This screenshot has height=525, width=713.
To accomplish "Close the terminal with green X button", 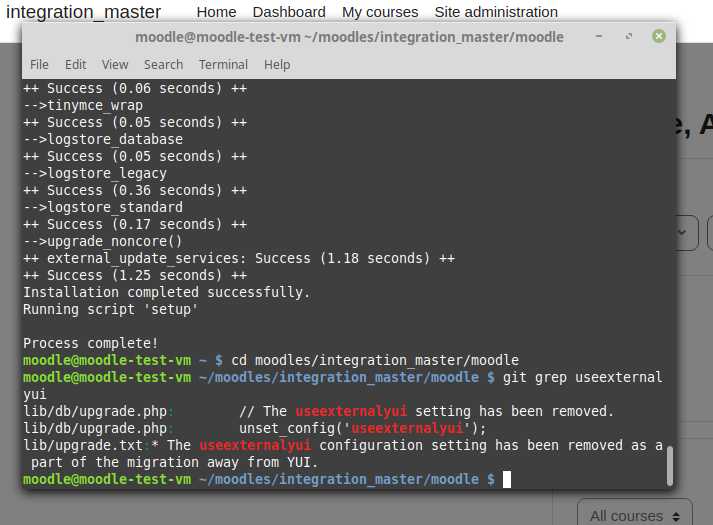I will [658, 36].
